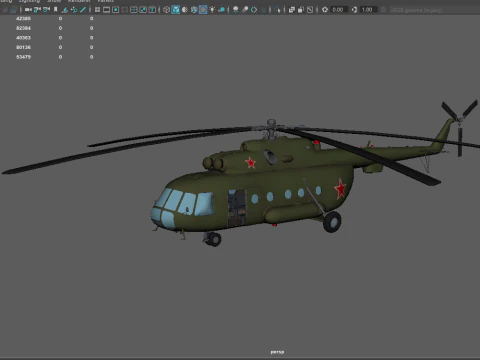
Task: Toggle the viewport Grid display
Action: point(97,10)
